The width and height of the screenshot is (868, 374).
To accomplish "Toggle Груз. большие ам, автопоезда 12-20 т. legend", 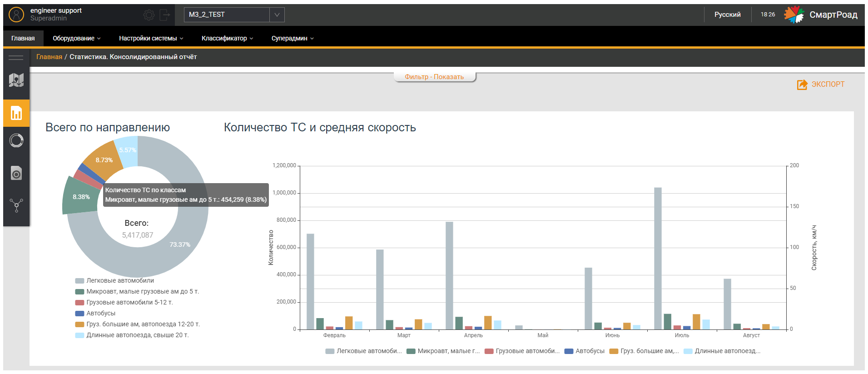I will [138, 324].
